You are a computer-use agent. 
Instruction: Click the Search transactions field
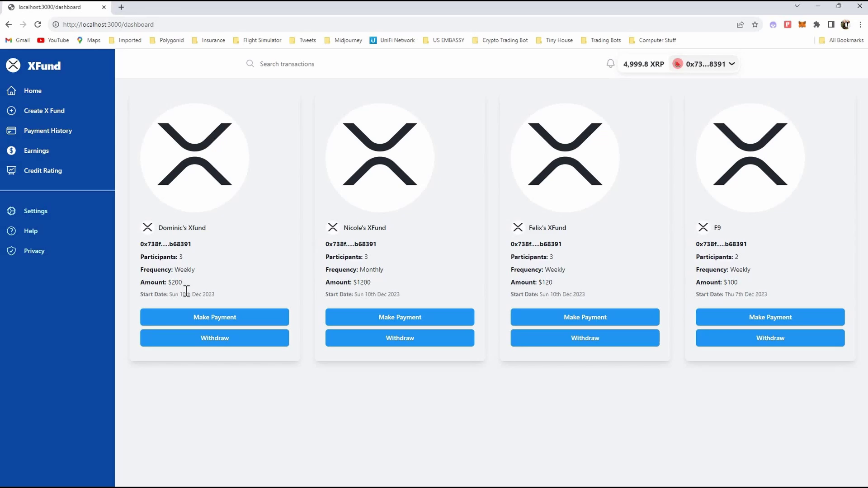click(x=316, y=64)
